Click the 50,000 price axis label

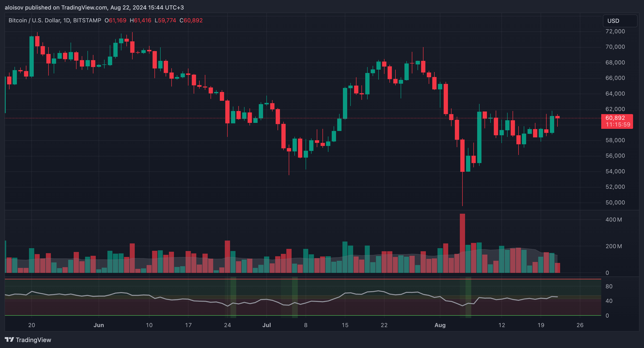615,203
